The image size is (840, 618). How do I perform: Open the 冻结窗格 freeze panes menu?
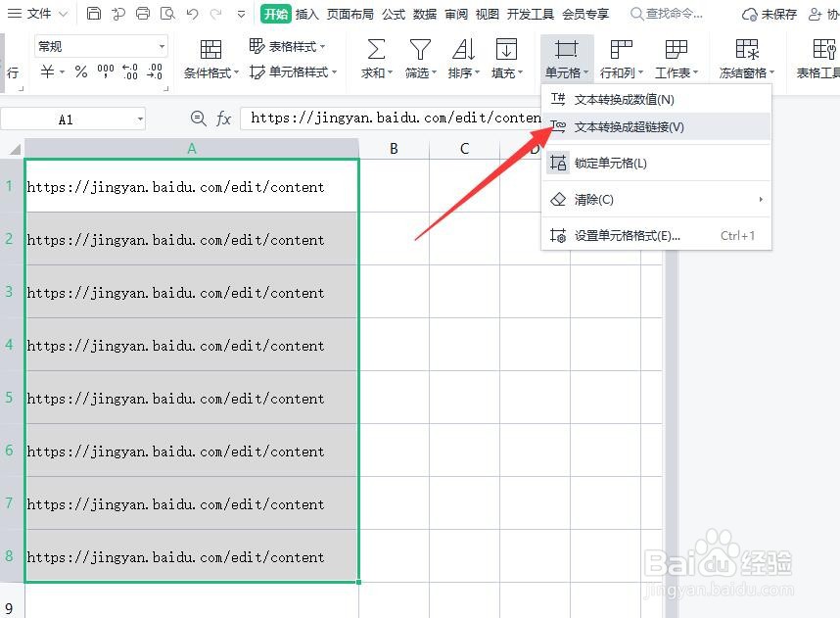coord(747,59)
